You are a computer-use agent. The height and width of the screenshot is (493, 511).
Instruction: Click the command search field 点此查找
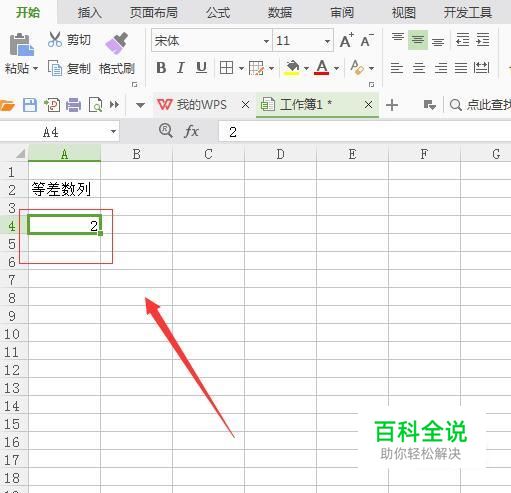pyautogui.click(x=480, y=105)
